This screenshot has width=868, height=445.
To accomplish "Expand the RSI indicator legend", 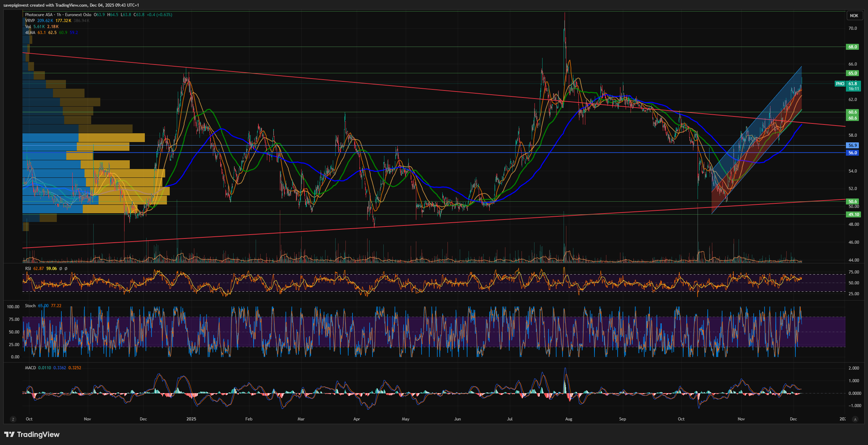I will (x=28, y=269).
